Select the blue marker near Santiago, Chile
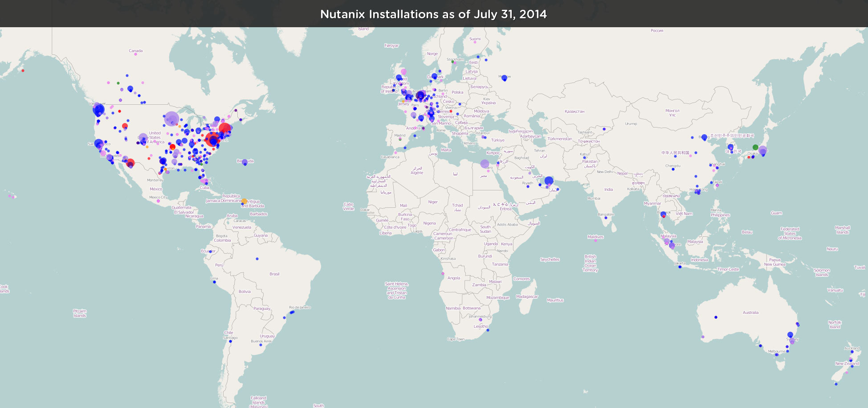This screenshot has height=408, width=868. (x=230, y=342)
